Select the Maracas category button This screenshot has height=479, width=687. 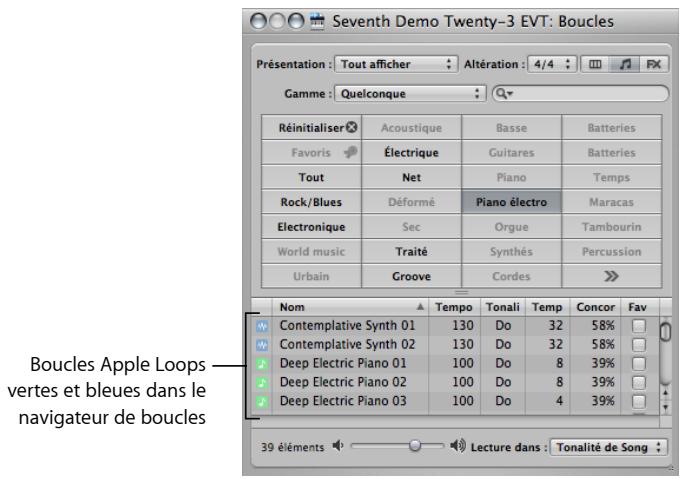pyautogui.click(x=611, y=202)
